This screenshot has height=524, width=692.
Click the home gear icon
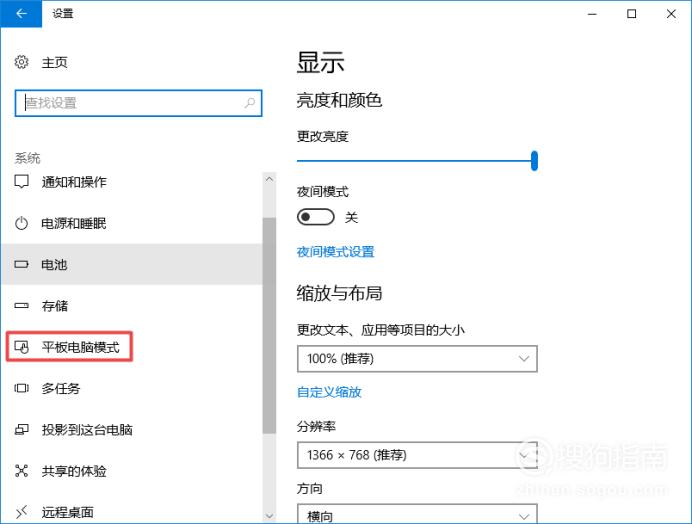21,62
